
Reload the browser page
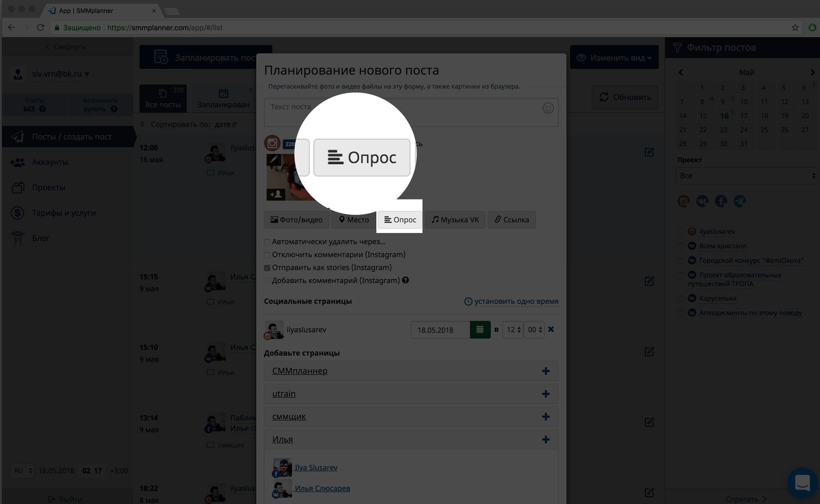click(x=40, y=27)
